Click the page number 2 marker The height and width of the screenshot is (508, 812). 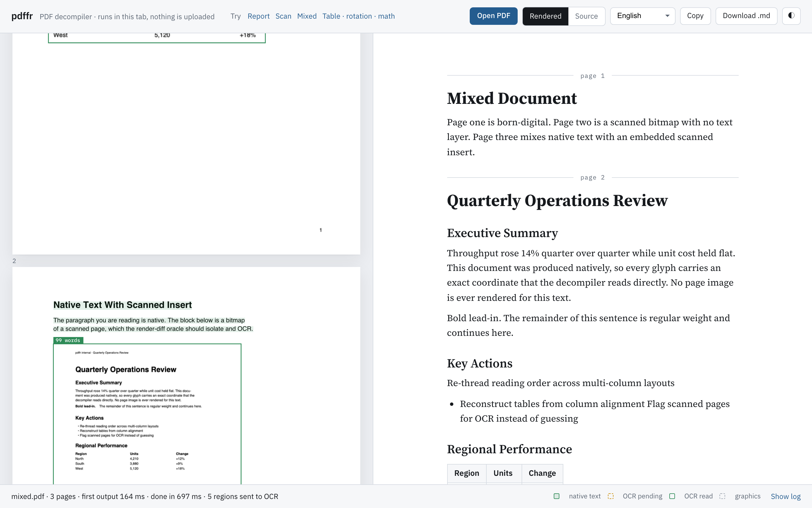(x=14, y=261)
